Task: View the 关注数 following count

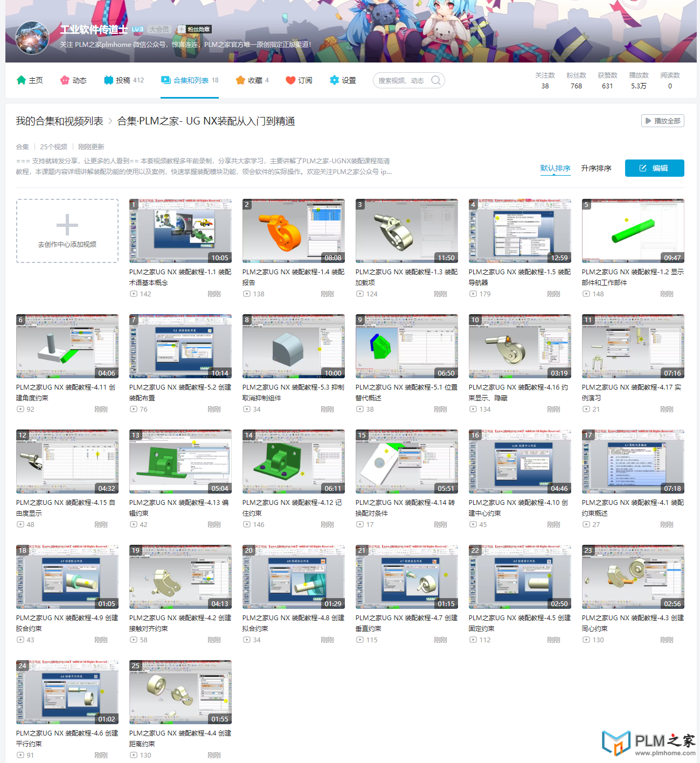Action: click(x=545, y=80)
